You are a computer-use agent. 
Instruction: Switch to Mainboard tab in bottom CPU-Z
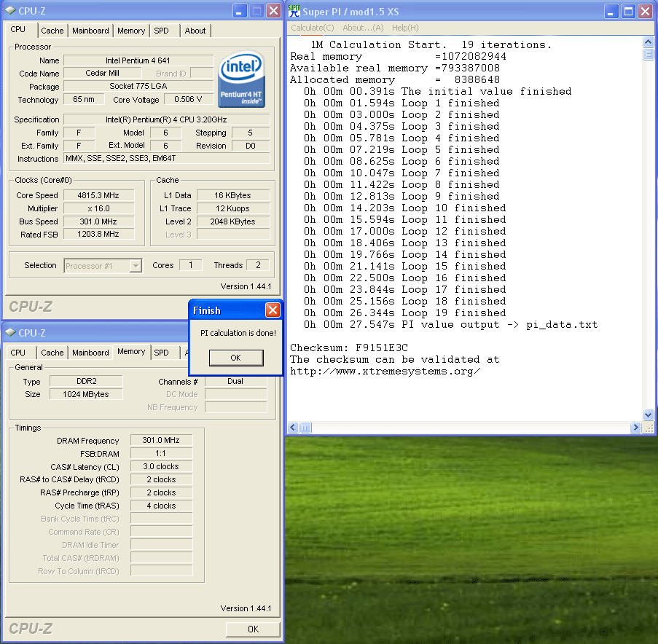click(90, 353)
